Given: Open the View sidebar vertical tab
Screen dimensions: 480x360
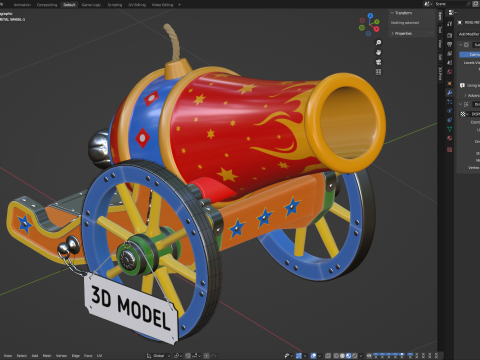Looking at the screenshot, I should tap(440, 44).
